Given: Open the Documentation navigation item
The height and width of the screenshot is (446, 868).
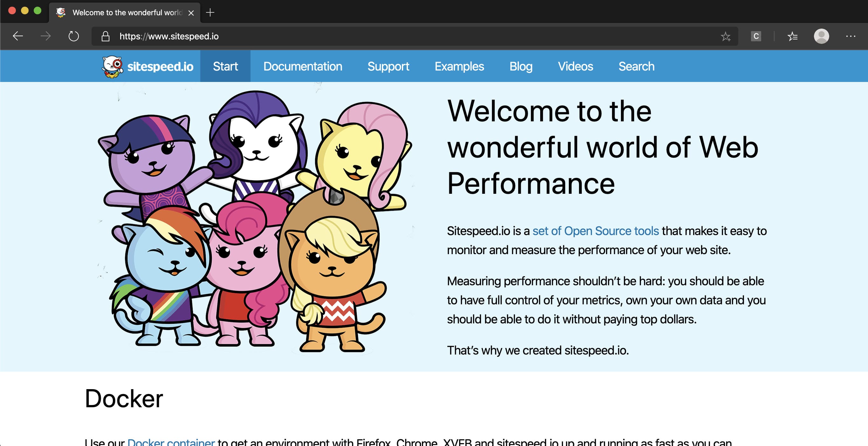Looking at the screenshot, I should coord(303,66).
